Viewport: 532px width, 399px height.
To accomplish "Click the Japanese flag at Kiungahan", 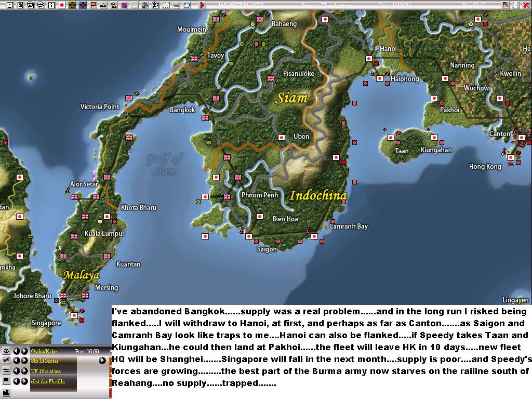I will point(434,137).
